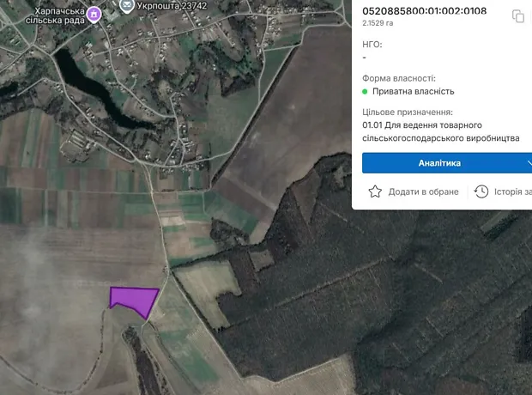Click the Приватна власність ownership text
The width and height of the screenshot is (532, 395).
pos(414,91)
